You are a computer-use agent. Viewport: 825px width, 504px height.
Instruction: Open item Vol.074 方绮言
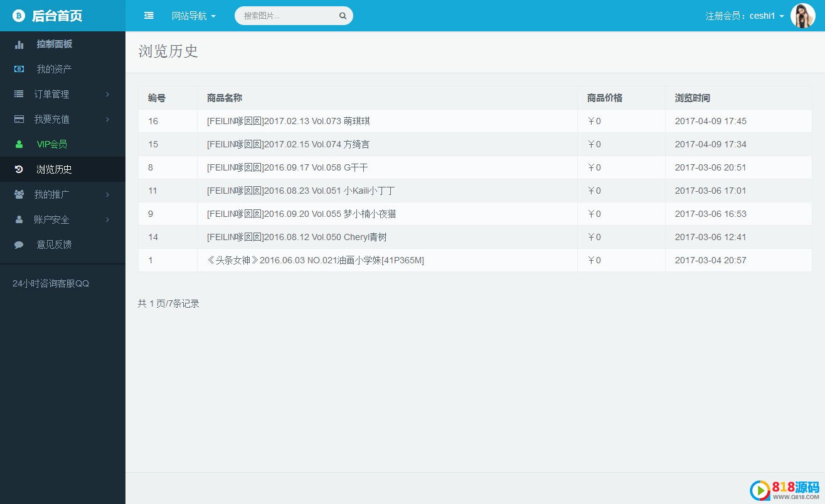tap(289, 144)
